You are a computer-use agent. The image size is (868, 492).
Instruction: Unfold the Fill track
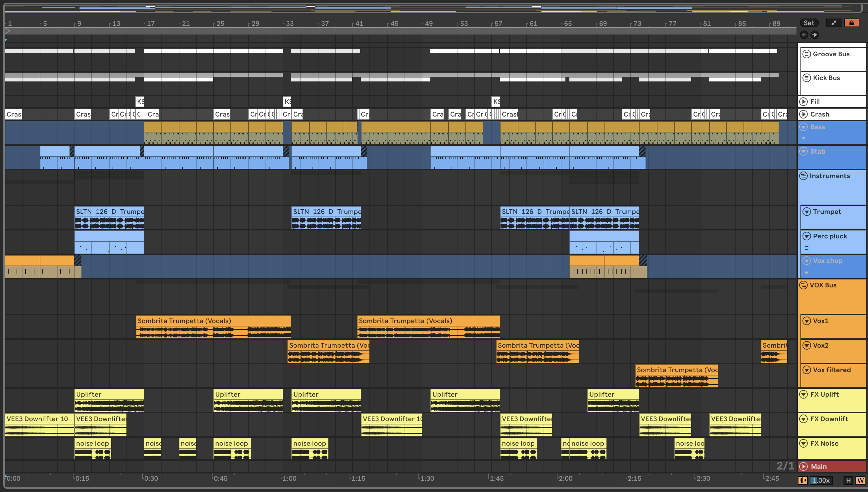pyautogui.click(x=803, y=102)
